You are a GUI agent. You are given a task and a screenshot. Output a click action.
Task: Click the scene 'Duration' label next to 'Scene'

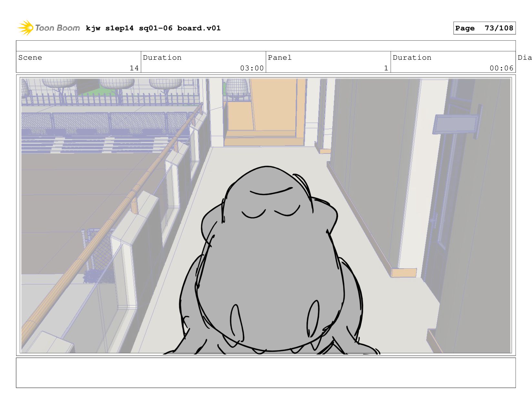coord(162,57)
